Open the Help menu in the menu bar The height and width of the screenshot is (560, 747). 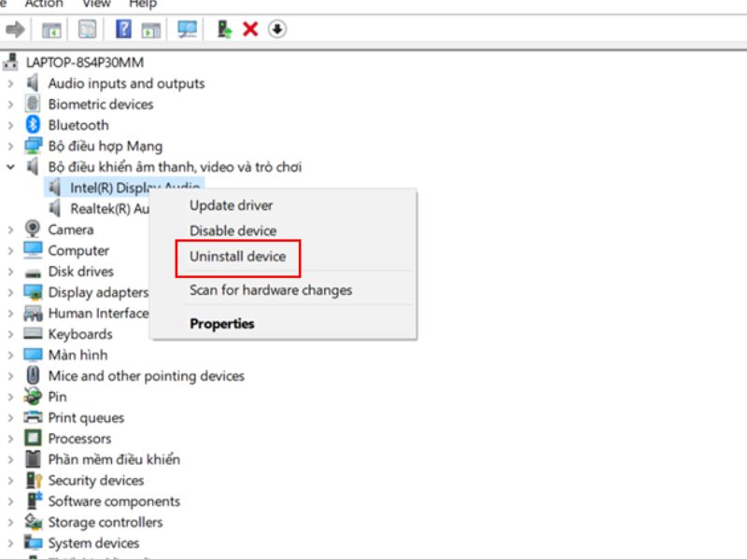143,5
